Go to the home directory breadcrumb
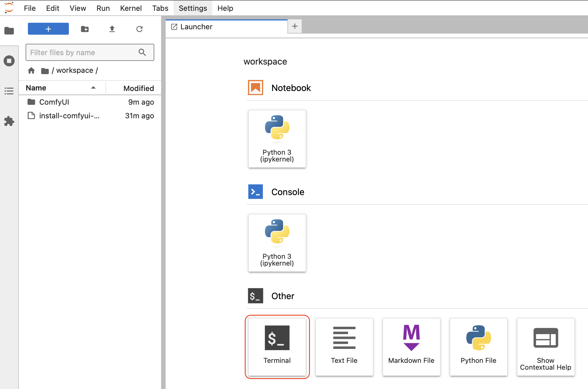The image size is (588, 389). (31, 70)
